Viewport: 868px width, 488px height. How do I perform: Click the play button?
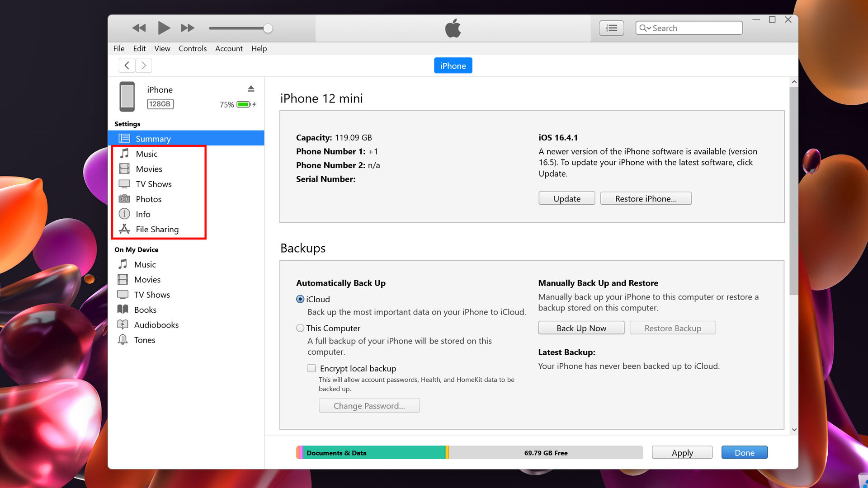[x=164, y=28]
